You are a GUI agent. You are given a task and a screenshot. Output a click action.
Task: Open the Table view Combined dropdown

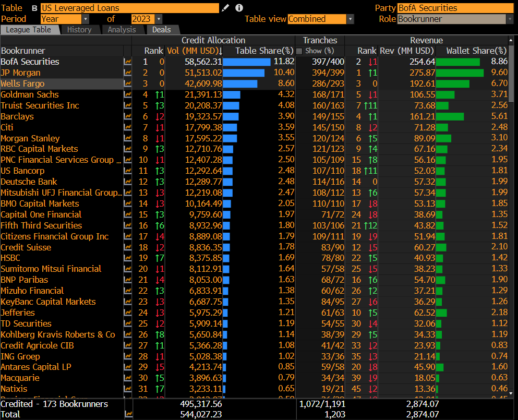pyautogui.click(x=350, y=19)
